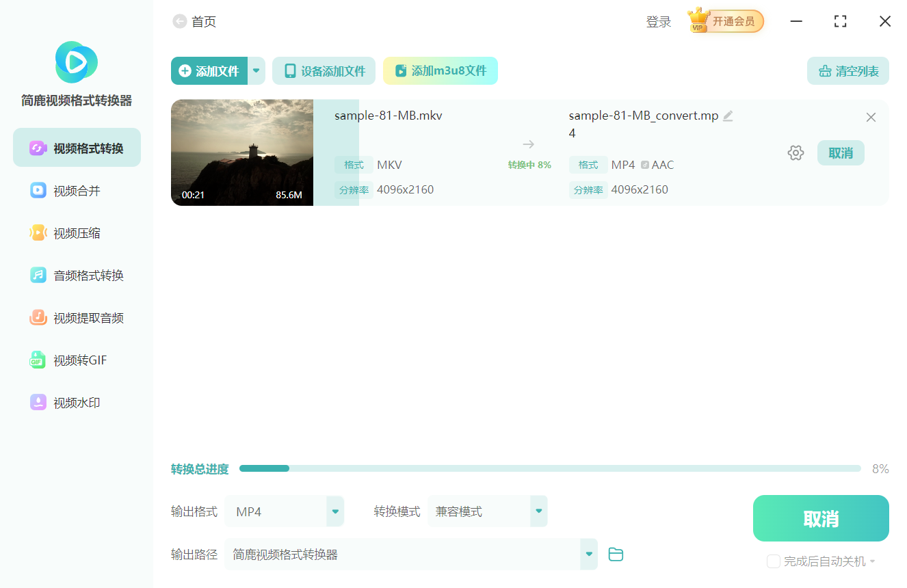This screenshot has width=907, height=588.
Task: Click the 85.6M file size label
Action: (289, 195)
